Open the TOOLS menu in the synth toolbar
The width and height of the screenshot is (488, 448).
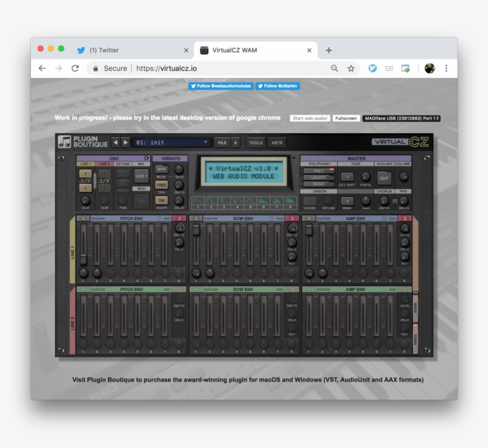point(256,143)
